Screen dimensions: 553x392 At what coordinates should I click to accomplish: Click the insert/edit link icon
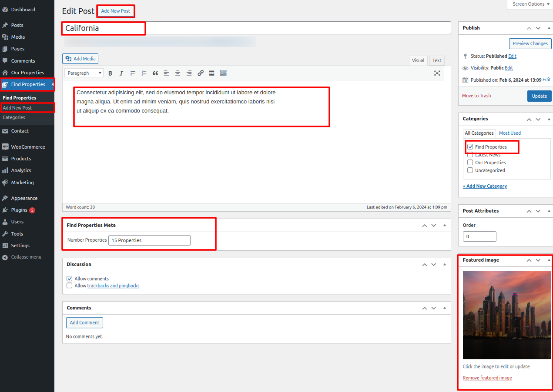201,73
